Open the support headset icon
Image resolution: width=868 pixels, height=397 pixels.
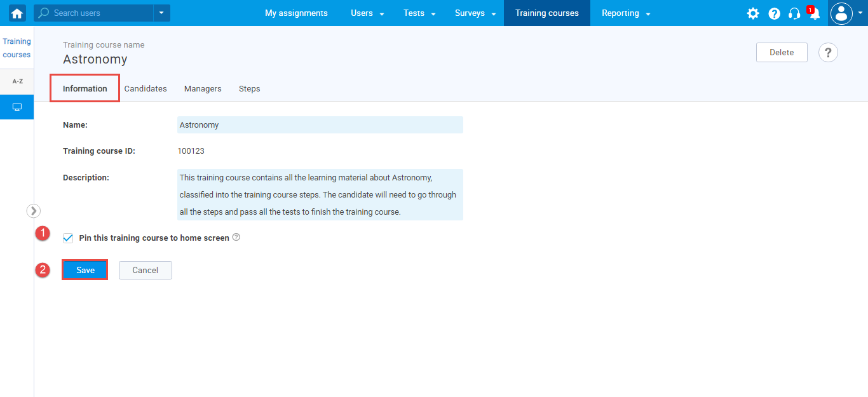794,13
